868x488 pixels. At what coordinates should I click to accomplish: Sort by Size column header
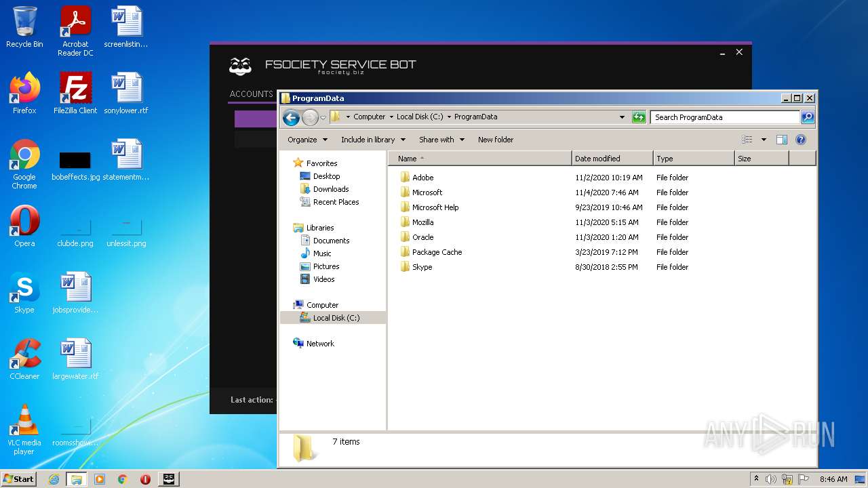point(762,159)
